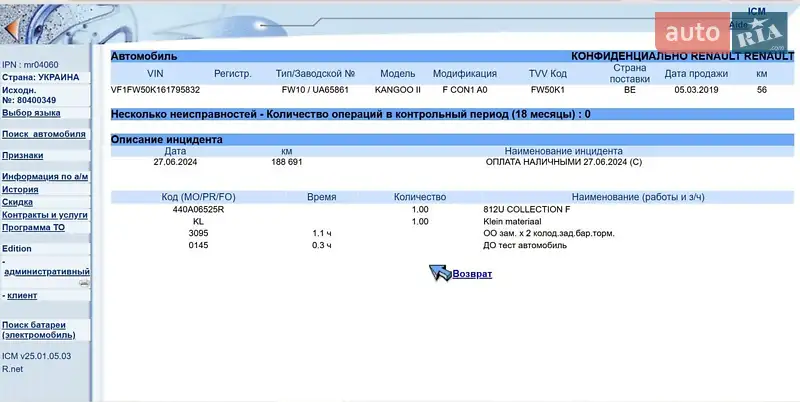Click the BE delivery country value
Viewport: 800px width, 402px height.
(630, 90)
